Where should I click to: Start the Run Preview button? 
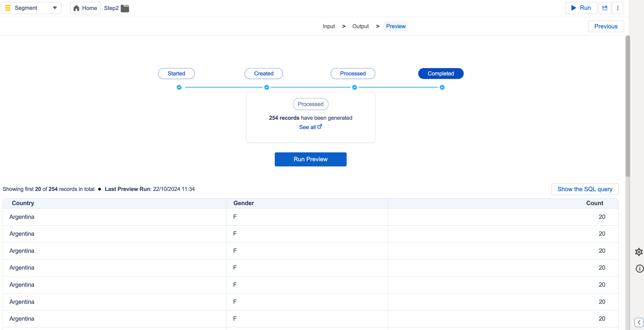(310, 159)
